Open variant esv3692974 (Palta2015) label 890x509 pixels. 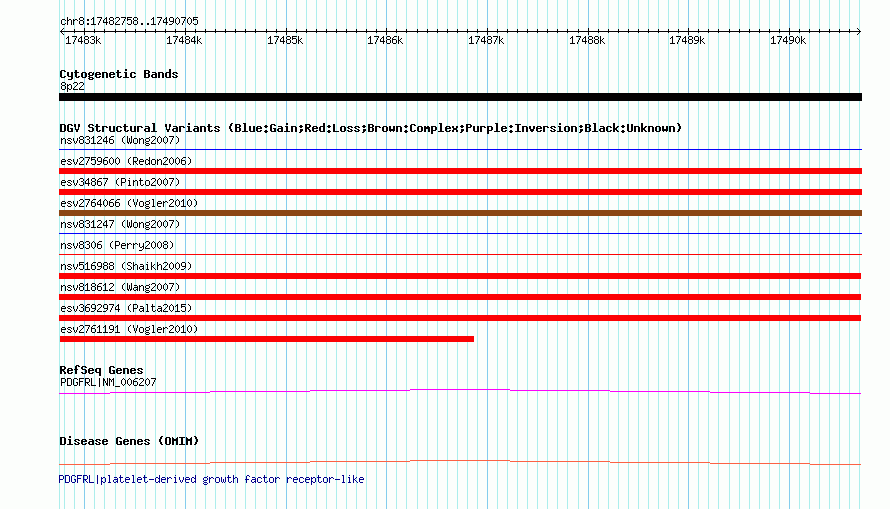[x=126, y=308]
